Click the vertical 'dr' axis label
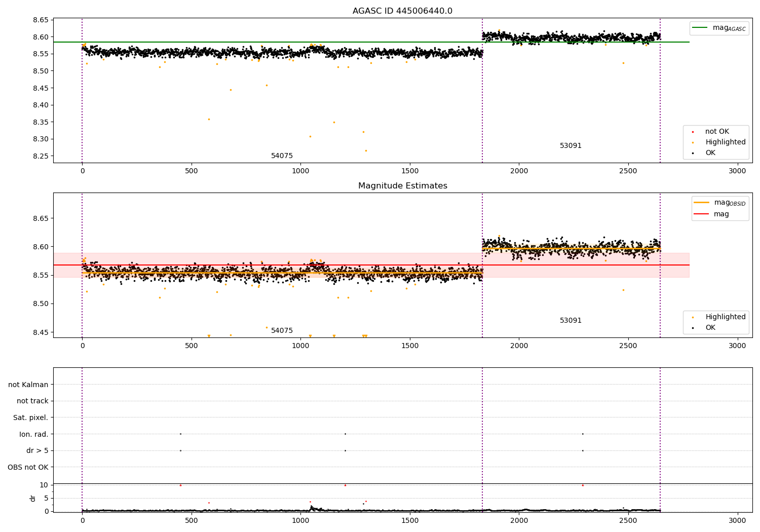 coord(33,498)
